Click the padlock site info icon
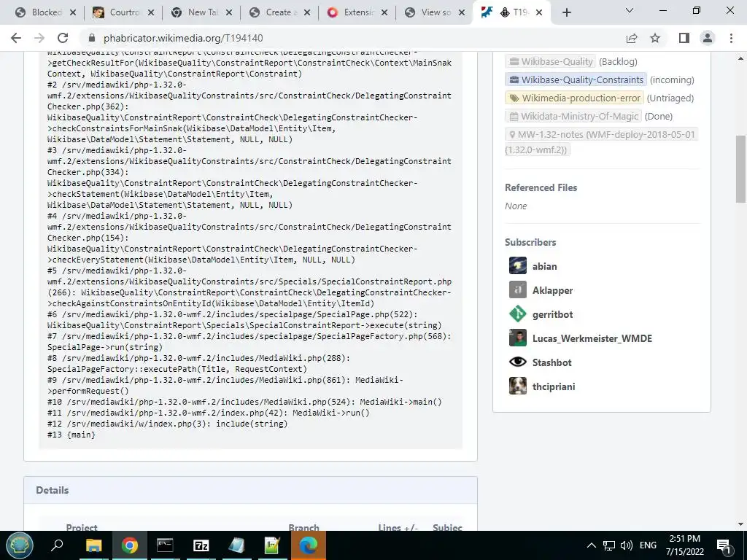 [x=93, y=38]
